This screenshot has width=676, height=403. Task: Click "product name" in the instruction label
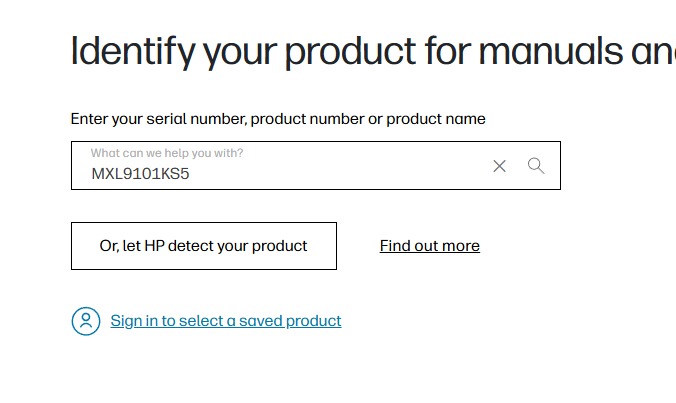(436, 119)
